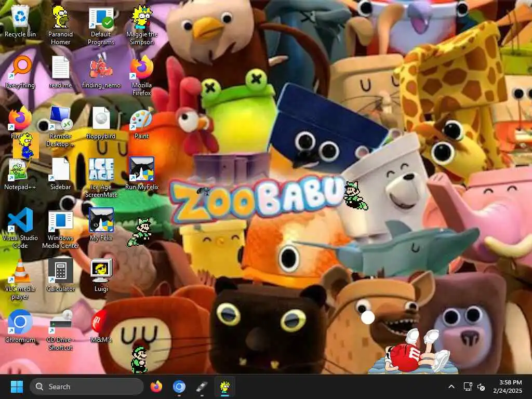
Task: Select the floppybird file icon
Action: (101, 123)
